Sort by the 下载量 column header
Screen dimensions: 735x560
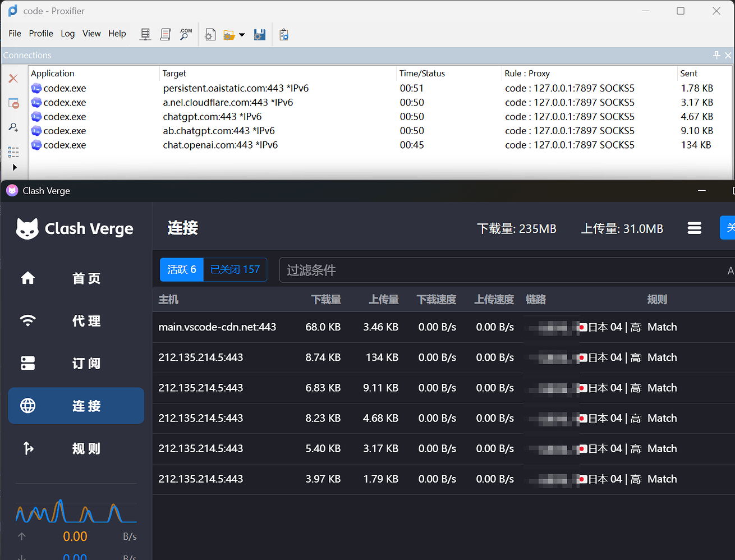(326, 300)
